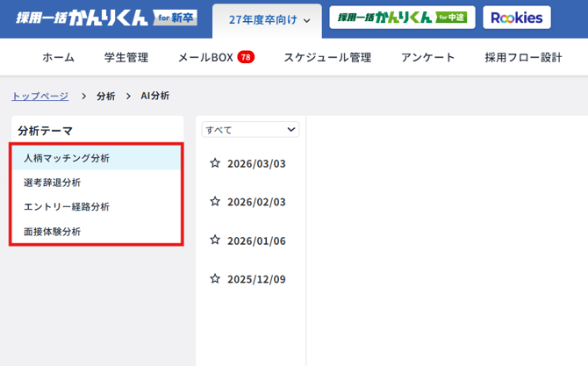Navigate to スケジュール管理
Viewport: 588px width, 366px height.
pyautogui.click(x=326, y=58)
